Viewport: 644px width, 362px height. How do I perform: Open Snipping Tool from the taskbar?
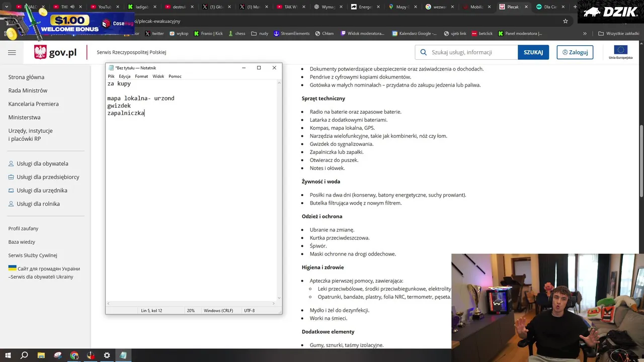click(58, 355)
